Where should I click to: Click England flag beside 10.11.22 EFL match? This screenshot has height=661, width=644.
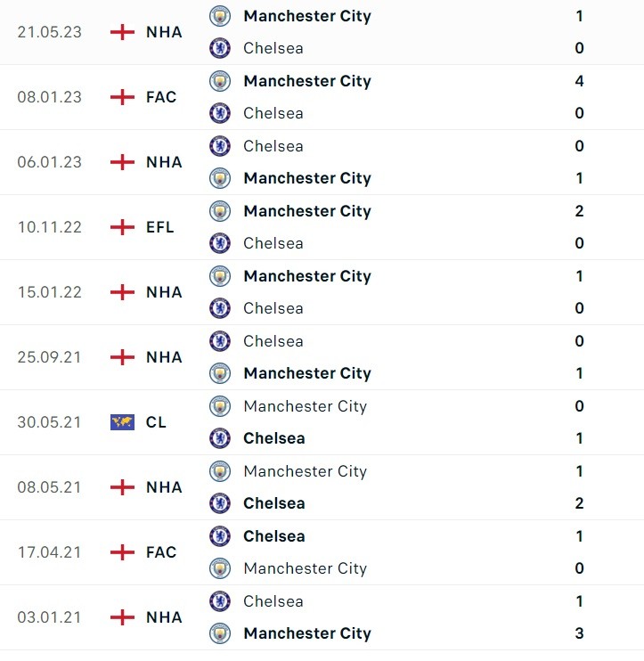tap(122, 227)
